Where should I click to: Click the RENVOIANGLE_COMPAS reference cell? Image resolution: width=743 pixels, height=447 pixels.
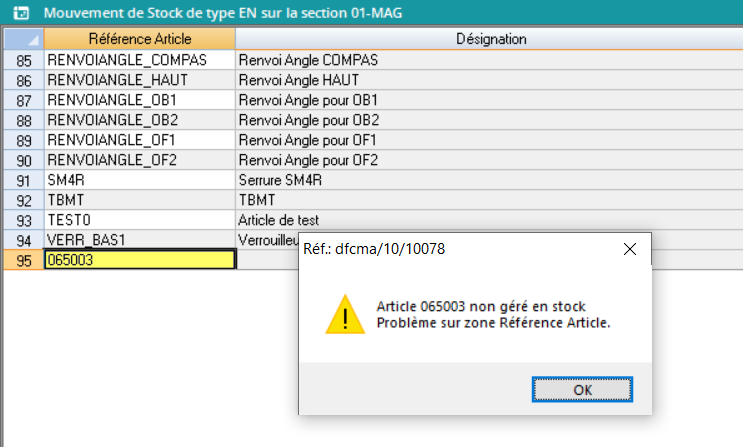(x=140, y=60)
